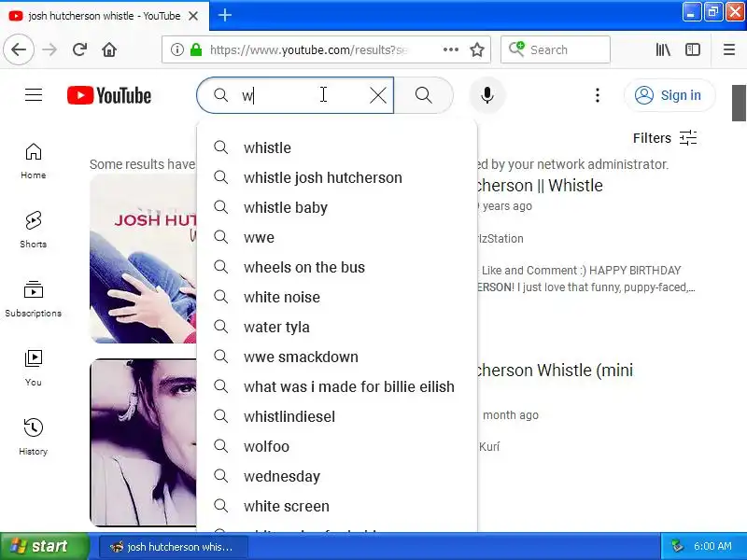The width and height of the screenshot is (747, 560).
Task: Open YouTube guide hamburger menu
Action: coord(34,95)
